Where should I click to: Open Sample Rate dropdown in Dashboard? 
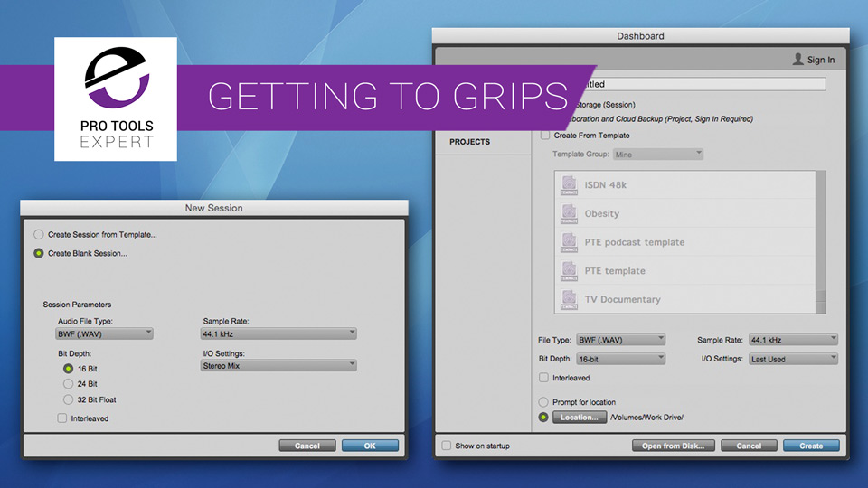[x=793, y=340]
